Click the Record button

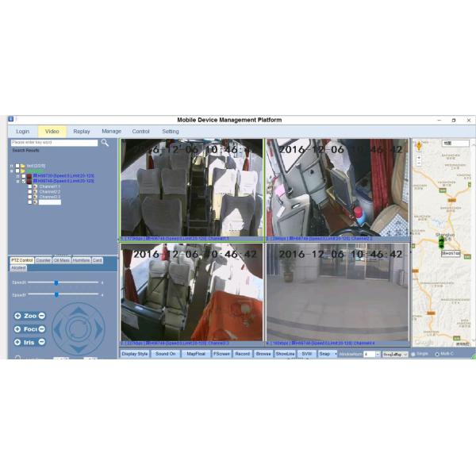(x=242, y=354)
